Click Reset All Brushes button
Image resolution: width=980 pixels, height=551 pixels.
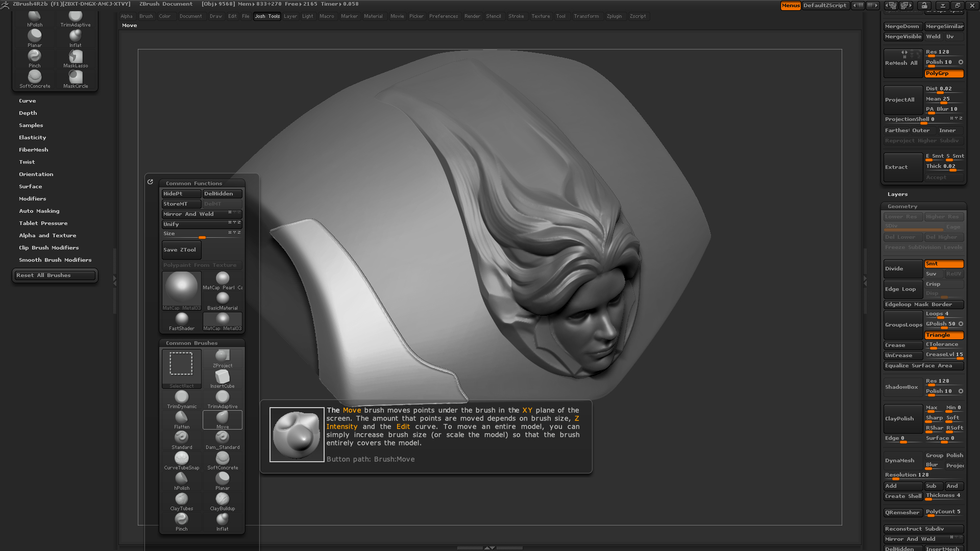(x=55, y=275)
